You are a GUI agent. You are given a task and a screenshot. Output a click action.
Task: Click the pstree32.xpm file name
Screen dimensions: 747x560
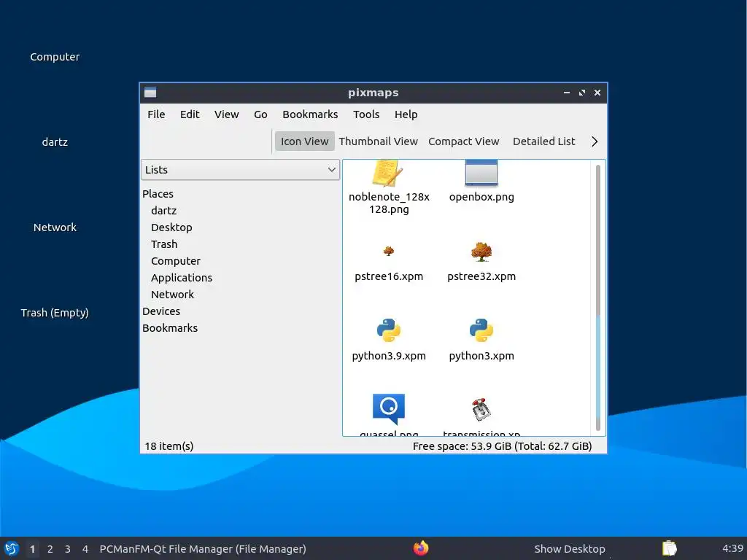tap(481, 276)
